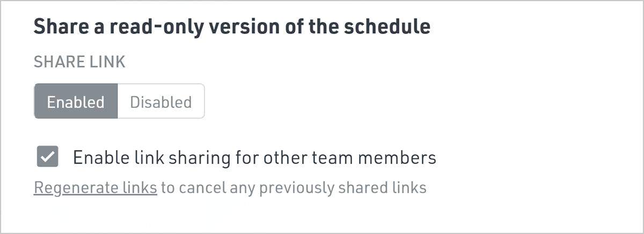Click the 'Share a read-only version' heading
The image size is (644, 234).
click(231, 26)
